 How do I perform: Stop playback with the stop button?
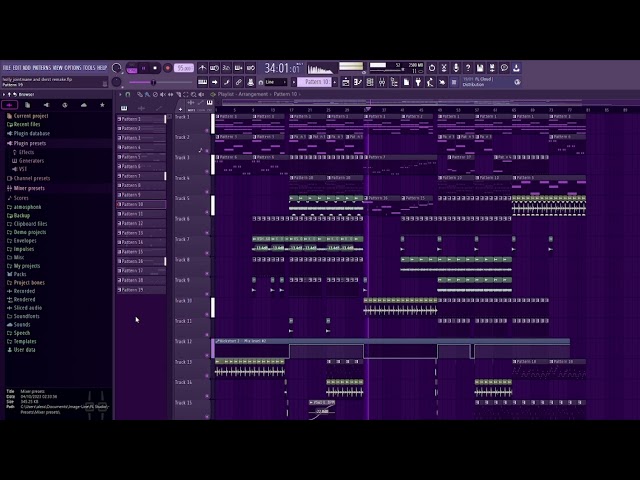(155, 68)
